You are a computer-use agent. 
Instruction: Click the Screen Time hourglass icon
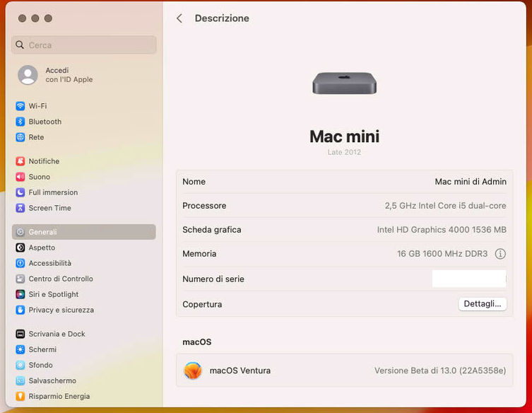point(20,208)
